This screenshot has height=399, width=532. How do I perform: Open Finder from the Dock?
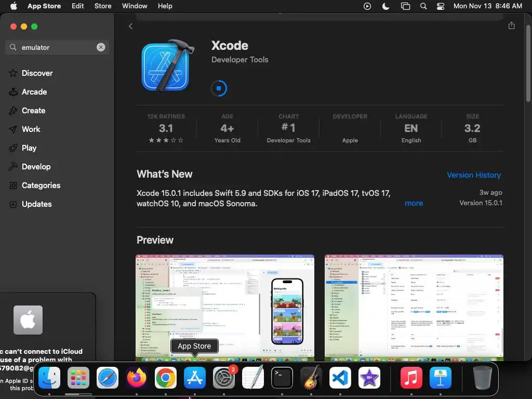point(49,378)
